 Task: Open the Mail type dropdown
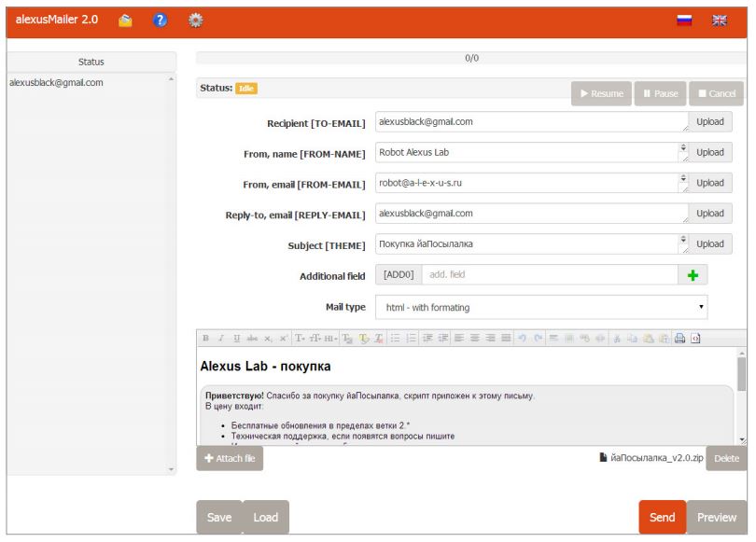(x=541, y=307)
